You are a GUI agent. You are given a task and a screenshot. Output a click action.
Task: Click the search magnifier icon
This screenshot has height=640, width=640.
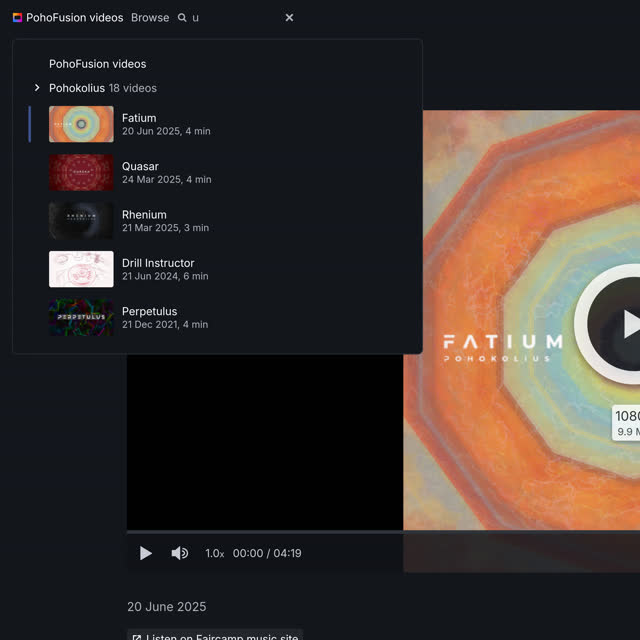pyautogui.click(x=182, y=18)
